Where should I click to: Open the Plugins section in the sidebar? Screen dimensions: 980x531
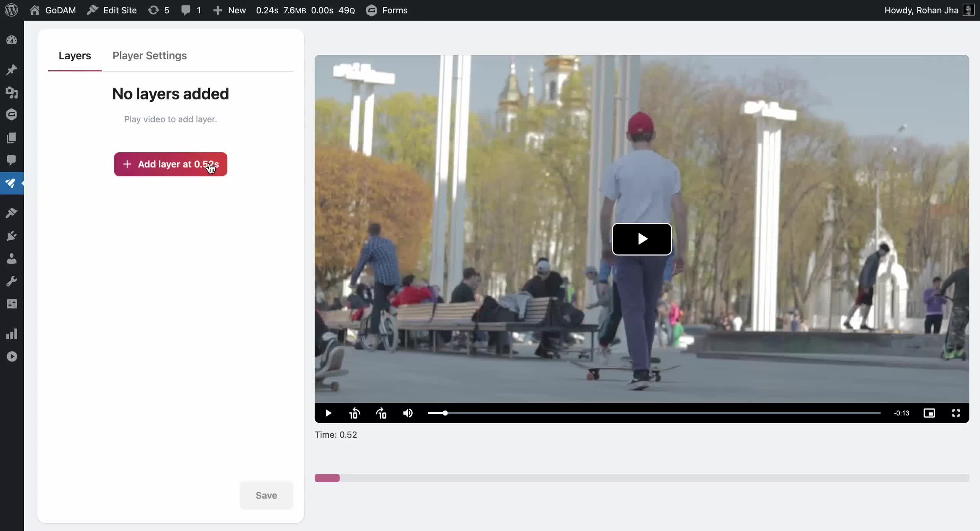coord(12,235)
